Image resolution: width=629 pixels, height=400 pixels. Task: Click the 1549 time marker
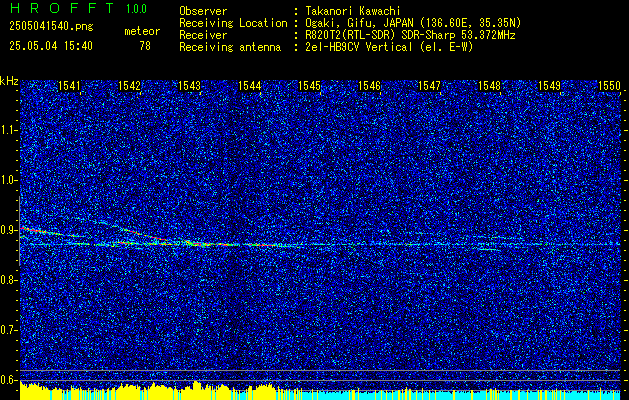(550, 86)
